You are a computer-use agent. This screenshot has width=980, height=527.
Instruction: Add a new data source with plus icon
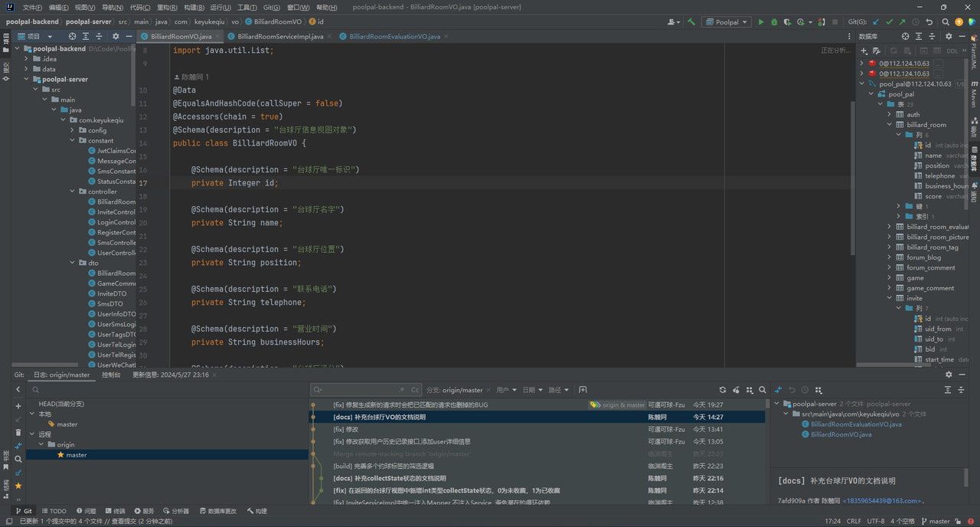point(864,51)
